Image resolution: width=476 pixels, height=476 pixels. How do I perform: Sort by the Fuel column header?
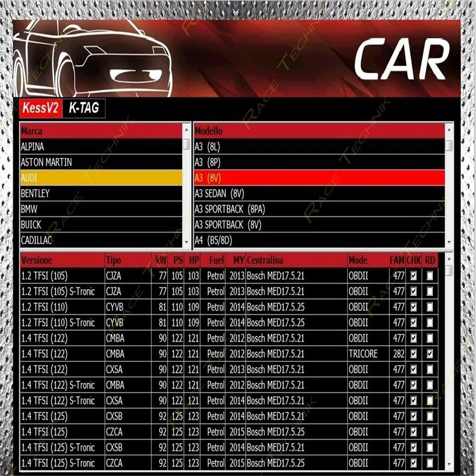(x=212, y=260)
